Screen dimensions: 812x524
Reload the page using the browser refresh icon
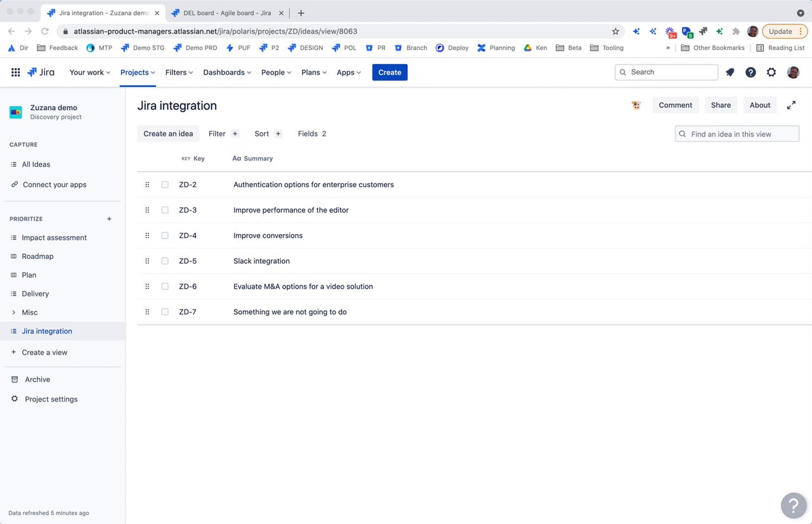coord(45,31)
